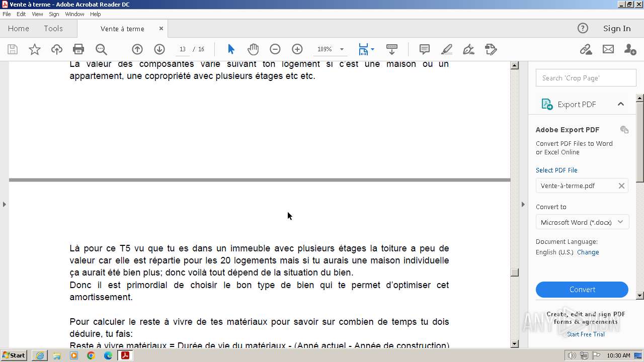Print the document
Viewport: 644px width, 362px height.
[78, 49]
